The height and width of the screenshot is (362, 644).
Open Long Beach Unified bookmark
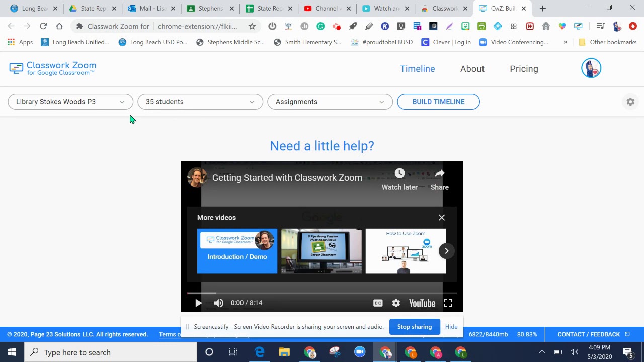[x=74, y=42]
